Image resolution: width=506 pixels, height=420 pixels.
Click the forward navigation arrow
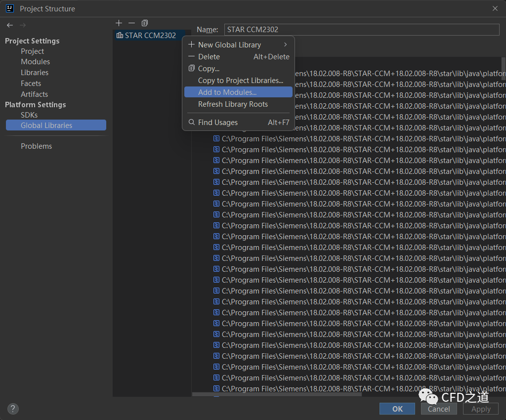pos(22,25)
